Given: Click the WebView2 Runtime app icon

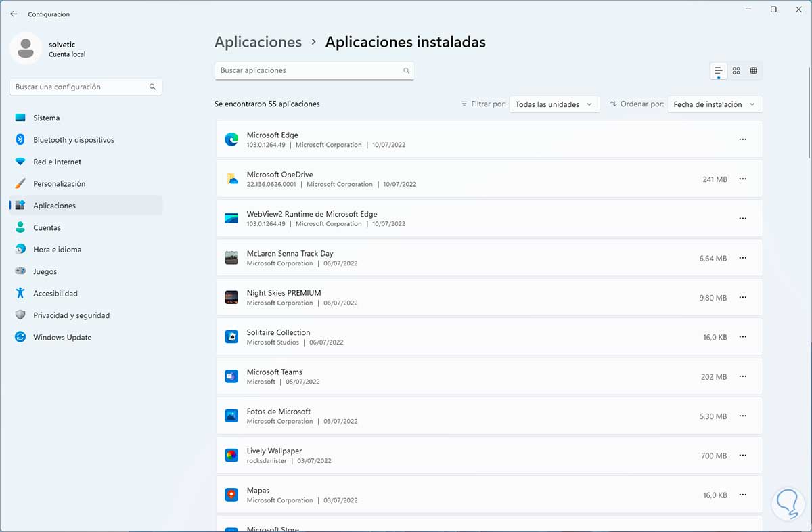Looking at the screenshot, I should (x=231, y=219).
